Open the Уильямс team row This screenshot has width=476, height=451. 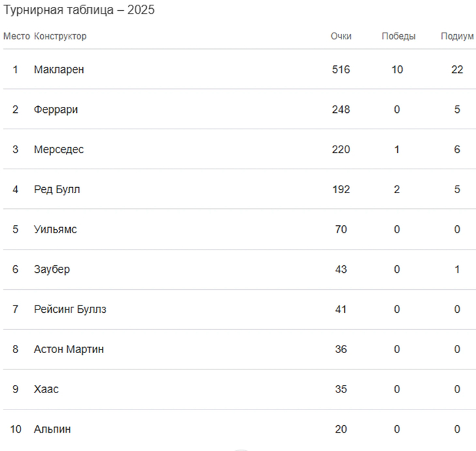click(x=56, y=229)
